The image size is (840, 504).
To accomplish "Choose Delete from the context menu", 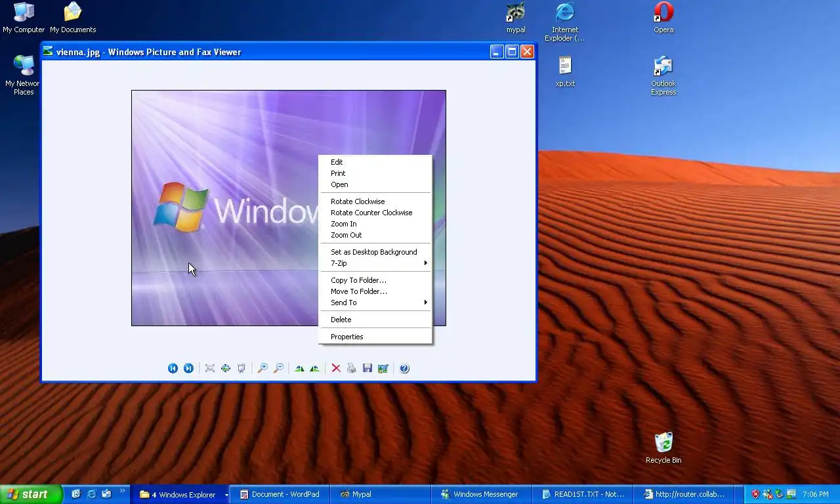I will (375, 320).
